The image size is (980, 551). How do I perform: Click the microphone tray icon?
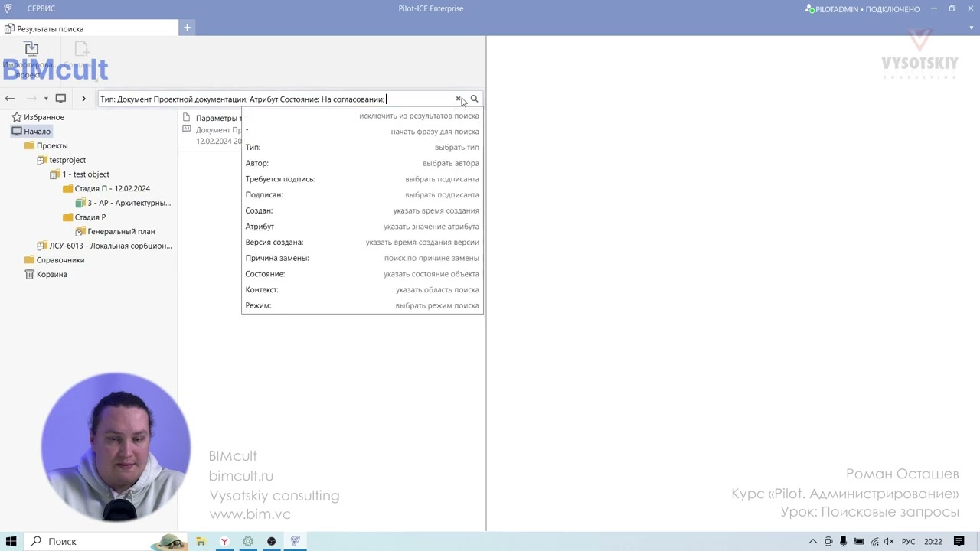point(843,541)
